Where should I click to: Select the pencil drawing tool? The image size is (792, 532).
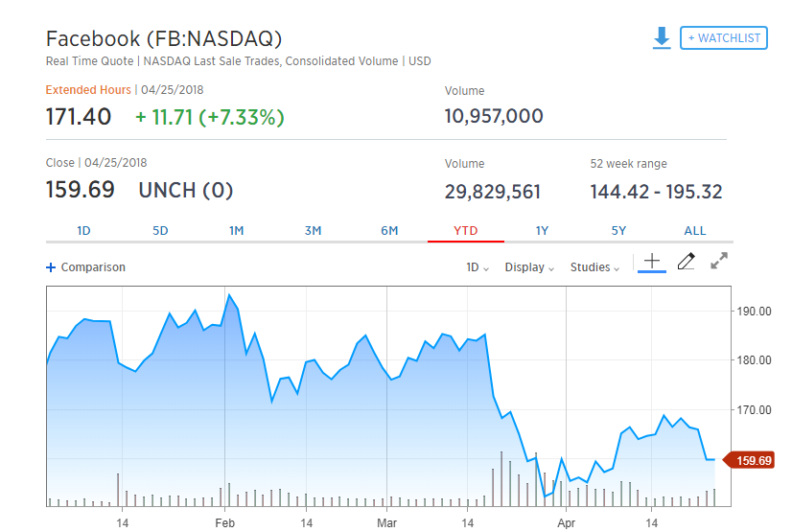tap(686, 261)
